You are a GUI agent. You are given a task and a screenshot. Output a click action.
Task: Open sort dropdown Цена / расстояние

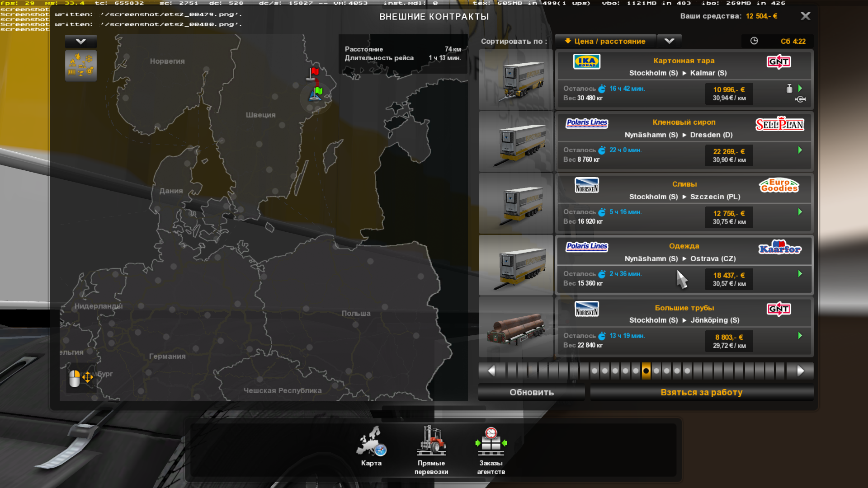click(x=605, y=41)
